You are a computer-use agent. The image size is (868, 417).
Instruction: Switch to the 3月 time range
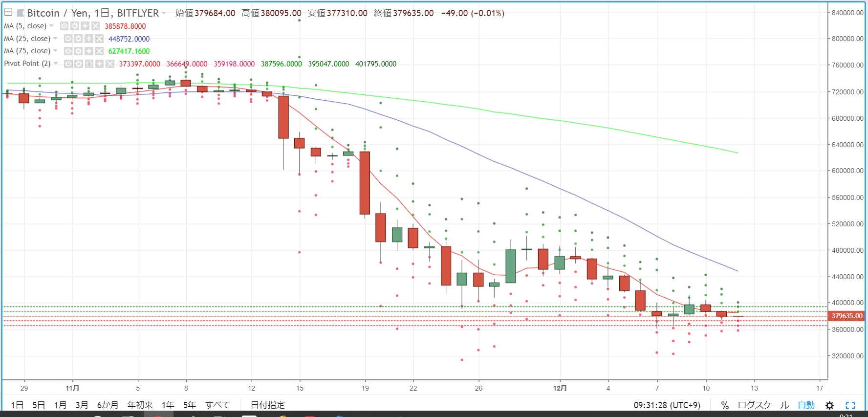(82, 405)
